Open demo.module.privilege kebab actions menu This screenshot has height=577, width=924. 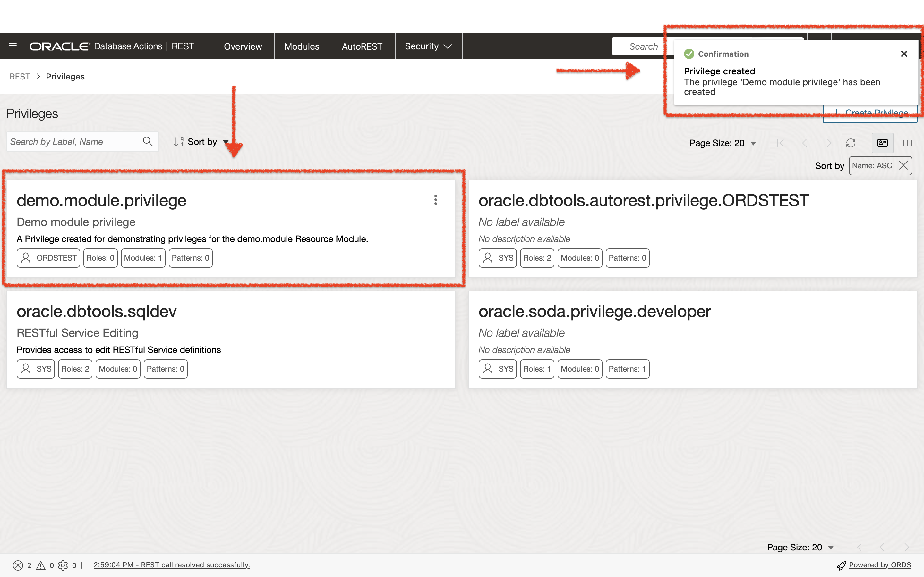(x=435, y=200)
